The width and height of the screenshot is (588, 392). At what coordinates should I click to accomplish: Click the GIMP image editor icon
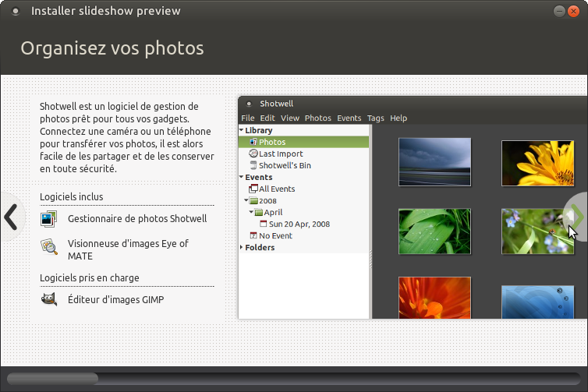coord(49,299)
